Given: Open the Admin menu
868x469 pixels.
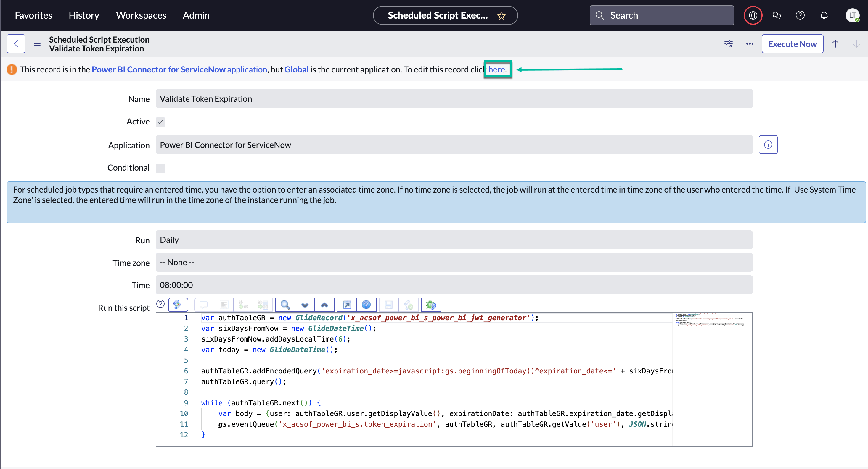Looking at the screenshot, I should pos(196,15).
